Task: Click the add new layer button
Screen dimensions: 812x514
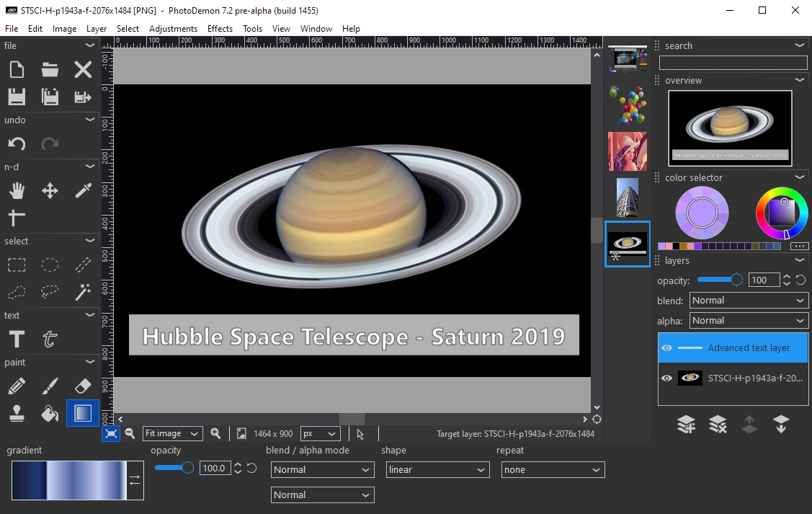Action: click(x=686, y=425)
